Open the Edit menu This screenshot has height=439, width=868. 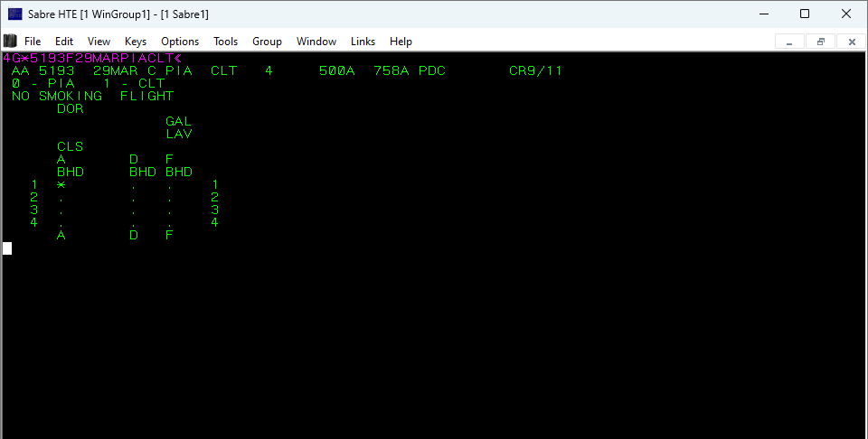(64, 42)
